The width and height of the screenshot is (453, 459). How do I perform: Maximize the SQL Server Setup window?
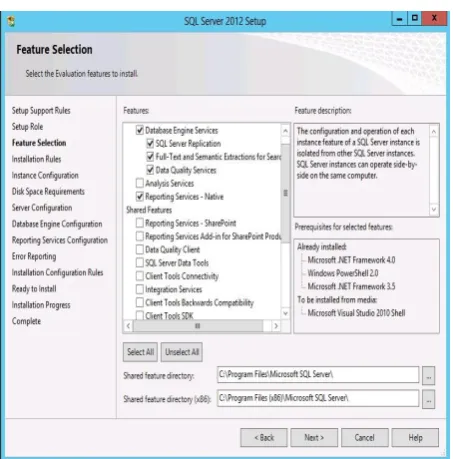pos(414,19)
